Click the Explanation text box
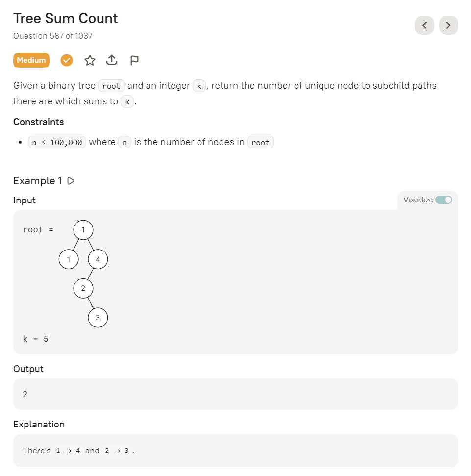471x476 pixels. click(235, 451)
